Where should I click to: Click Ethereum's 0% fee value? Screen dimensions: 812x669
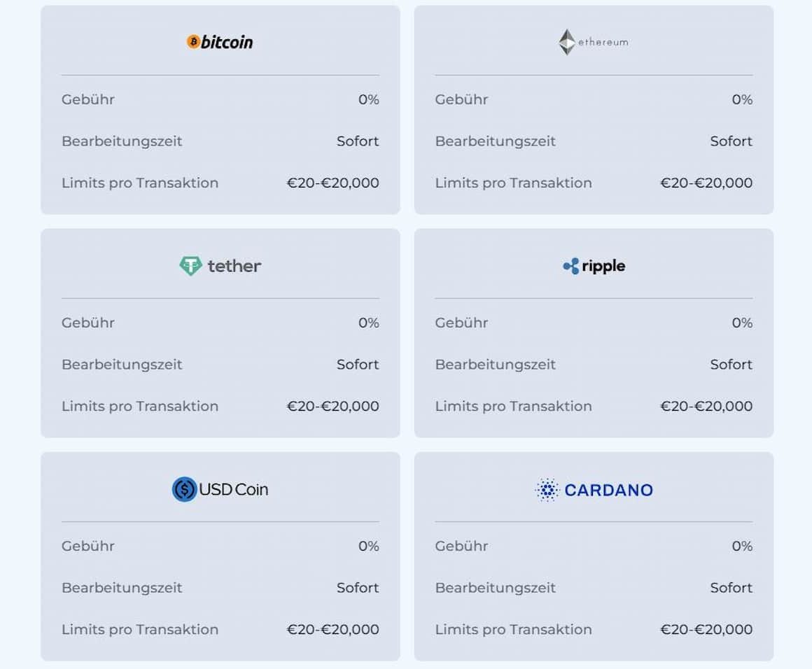click(x=742, y=99)
